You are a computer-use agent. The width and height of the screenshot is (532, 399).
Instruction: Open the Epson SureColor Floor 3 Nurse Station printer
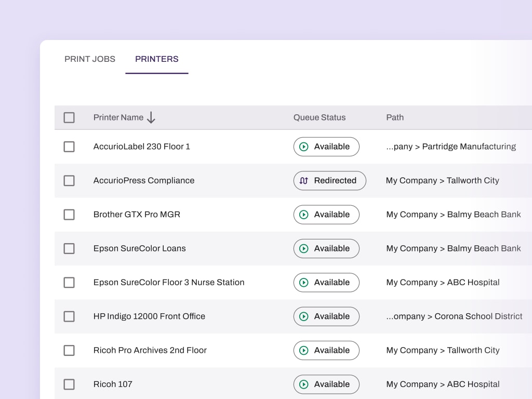pos(169,283)
